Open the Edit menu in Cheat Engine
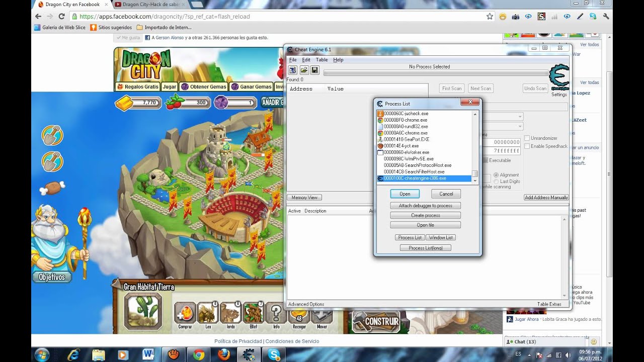 306,60
